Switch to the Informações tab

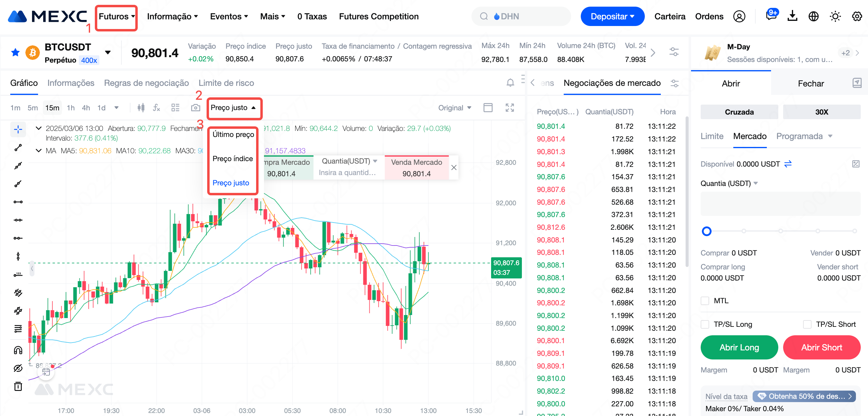pos(71,83)
